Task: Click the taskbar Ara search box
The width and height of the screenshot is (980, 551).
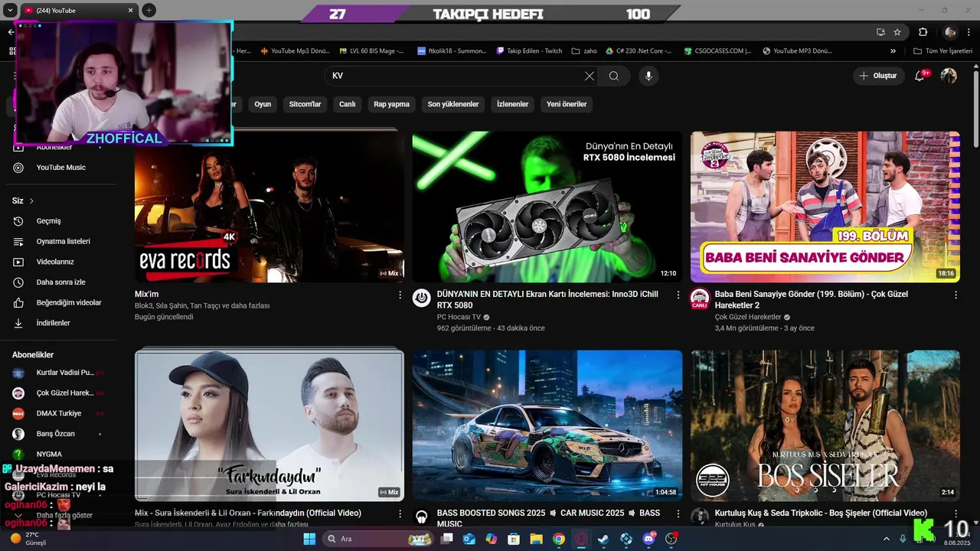Action: [x=379, y=539]
